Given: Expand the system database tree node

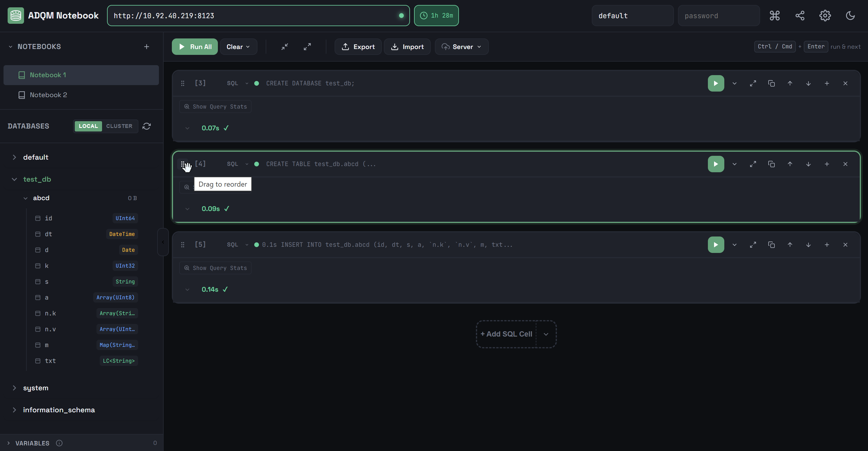Looking at the screenshot, I should point(14,388).
